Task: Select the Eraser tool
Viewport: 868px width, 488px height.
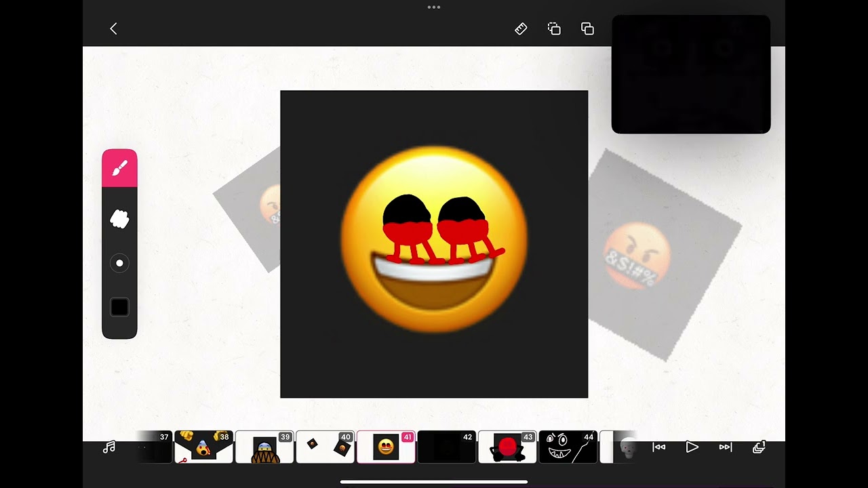Action: pos(119,219)
